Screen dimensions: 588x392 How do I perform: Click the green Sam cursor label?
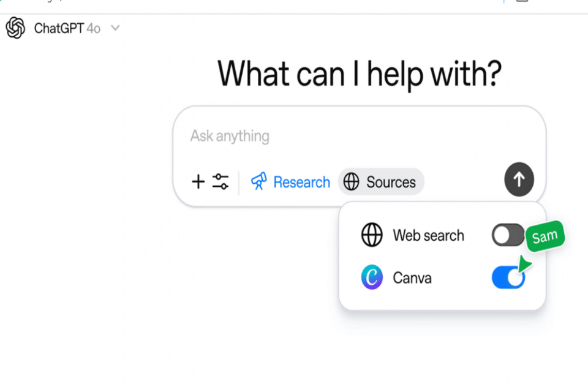click(x=545, y=237)
